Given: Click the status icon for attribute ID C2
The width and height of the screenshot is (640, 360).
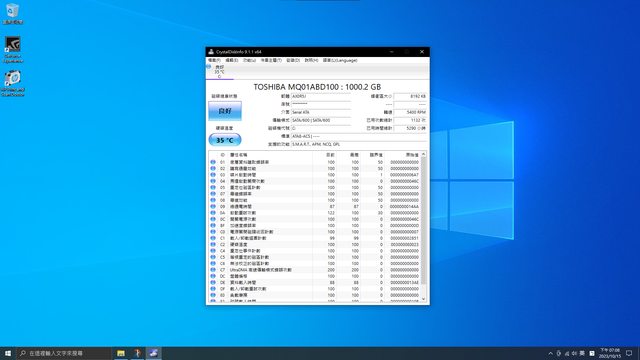Looking at the screenshot, I should point(213,244).
